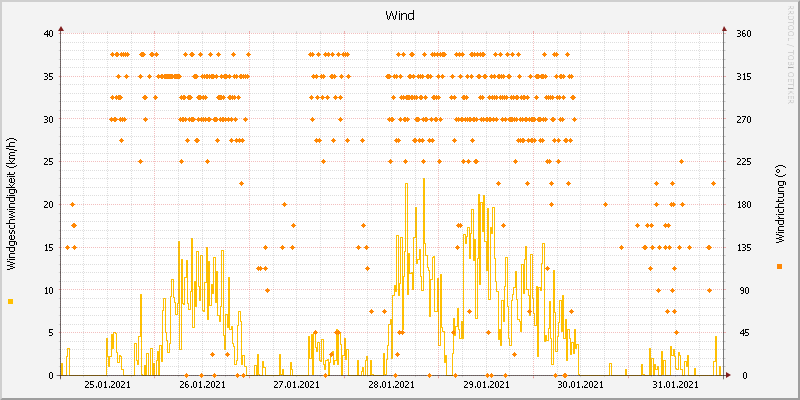800x400 pixels.
Task: Click the "Windgeschwindigkeit (km/h)" axis label
Action: [x=11, y=206]
